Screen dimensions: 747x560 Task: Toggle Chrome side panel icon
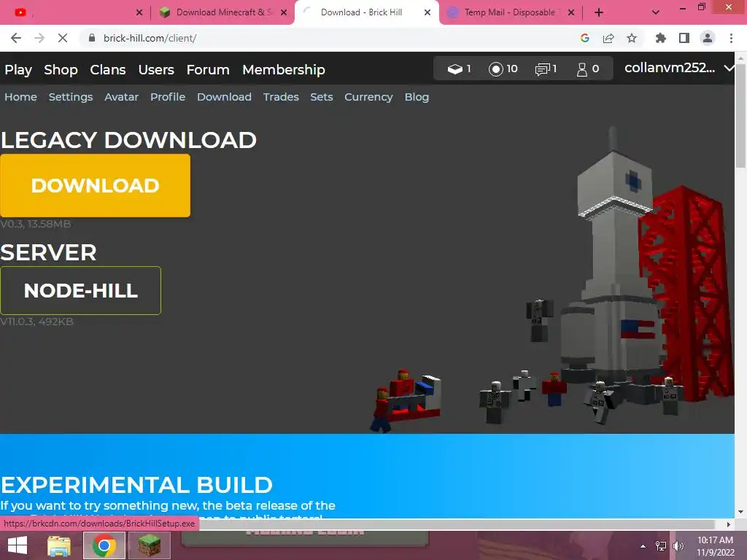[684, 38]
